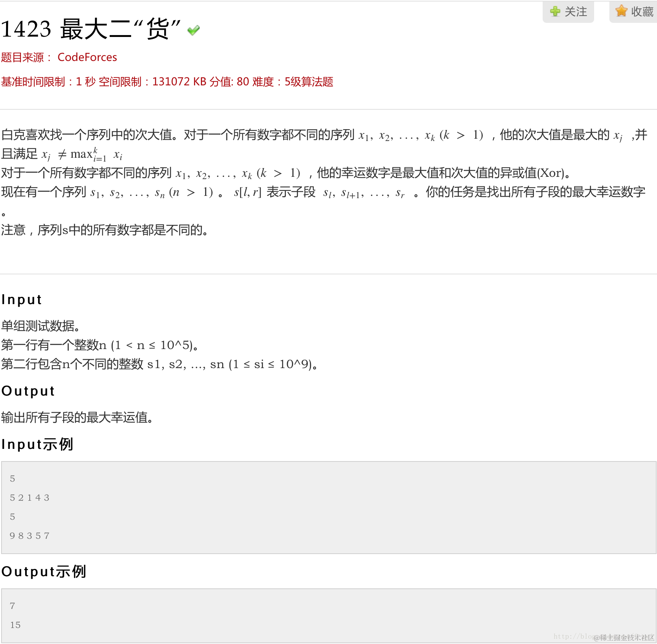Click the Input示例 heading

click(x=37, y=444)
